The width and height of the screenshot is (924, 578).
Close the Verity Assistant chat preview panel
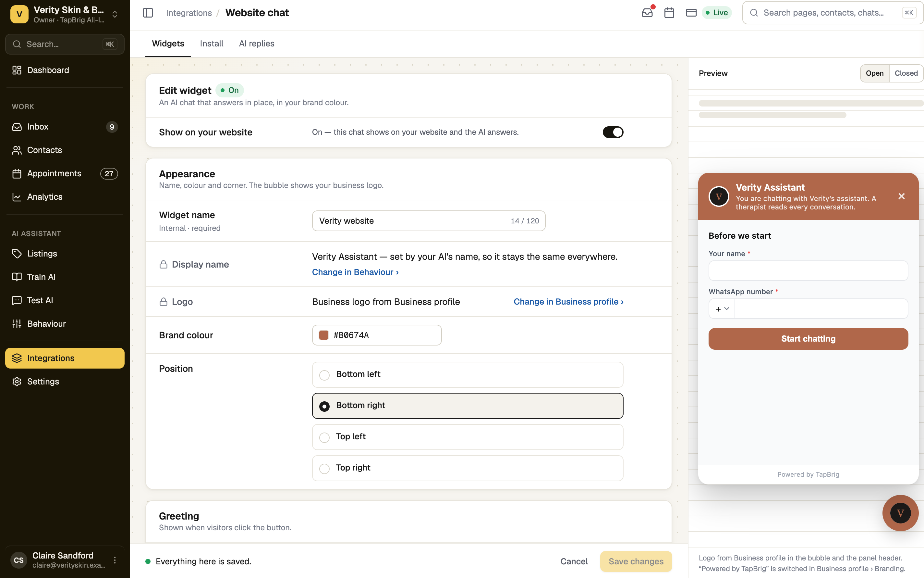(x=902, y=196)
